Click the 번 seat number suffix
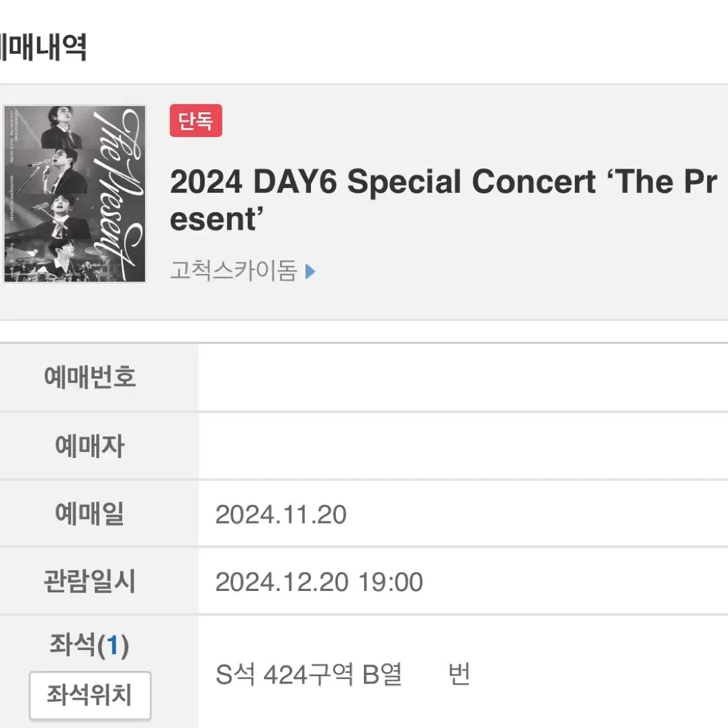728x728 pixels. pos(459,674)
